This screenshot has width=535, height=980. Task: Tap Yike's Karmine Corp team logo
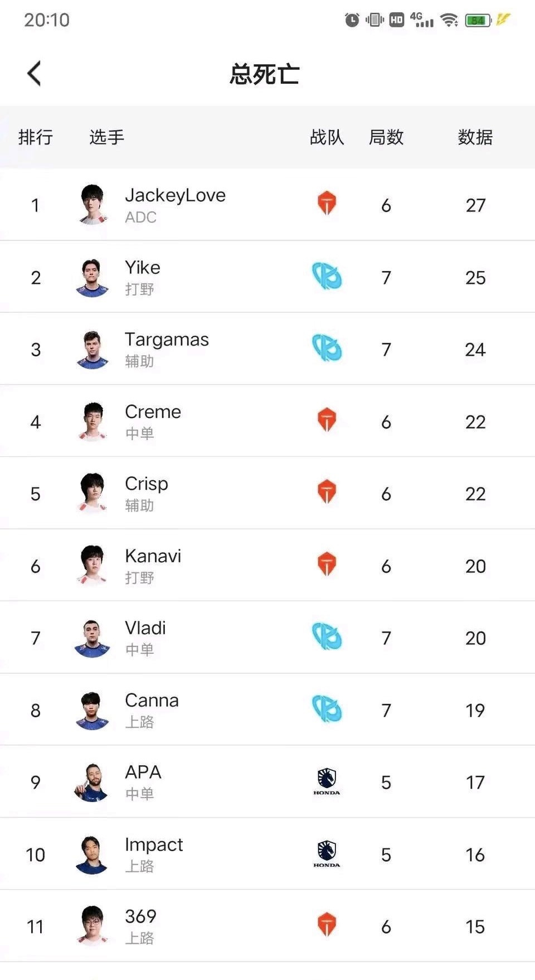click(327, 276)
